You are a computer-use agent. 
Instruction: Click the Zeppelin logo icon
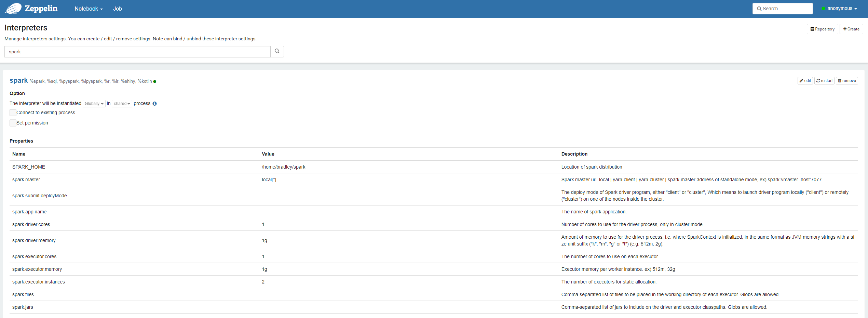(x=13, y=9)
